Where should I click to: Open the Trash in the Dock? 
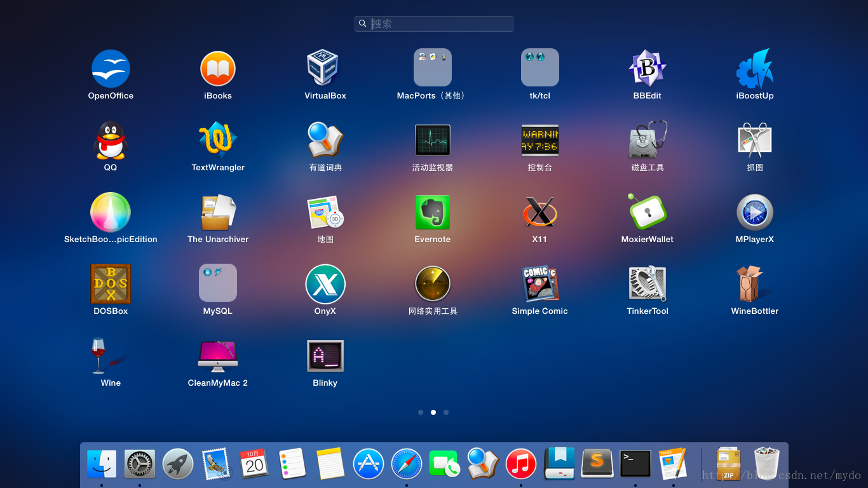click(x=767, y=464)
